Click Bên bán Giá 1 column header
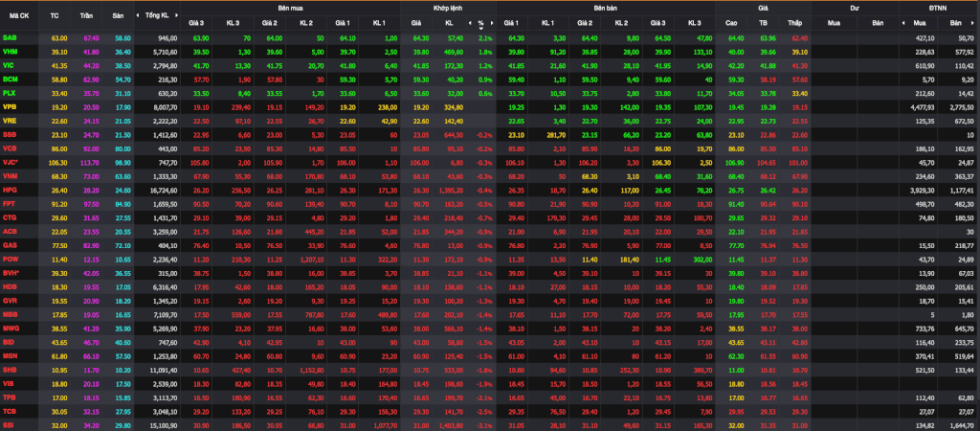 513,23
